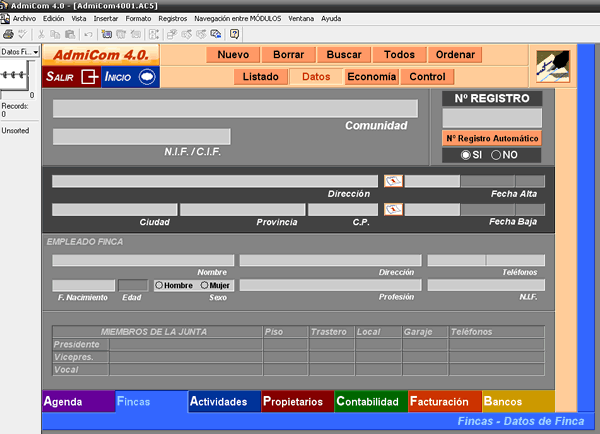
Task: Click the employee Nombre input field
Action: click(x=143, y=260)
